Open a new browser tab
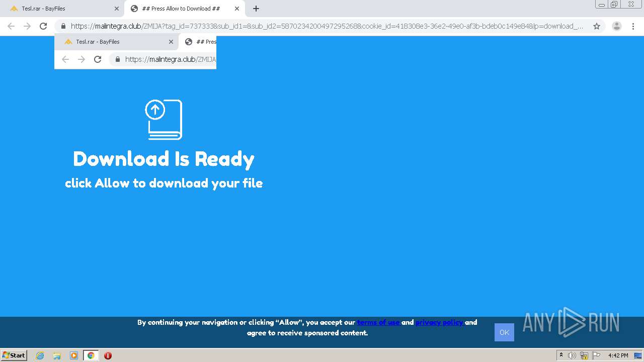The height and width of the screenshot is (362, 644). 256,9
